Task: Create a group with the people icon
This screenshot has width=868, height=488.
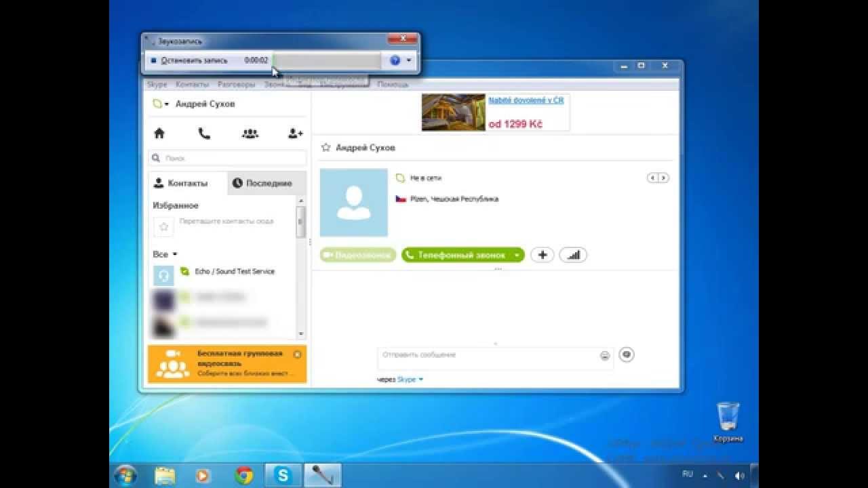Action: tap(250, 134)
